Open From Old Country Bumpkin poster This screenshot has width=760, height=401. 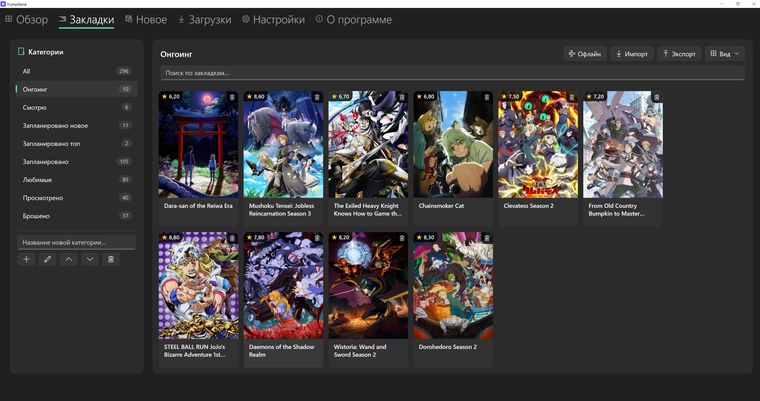[x=623, y=144]
